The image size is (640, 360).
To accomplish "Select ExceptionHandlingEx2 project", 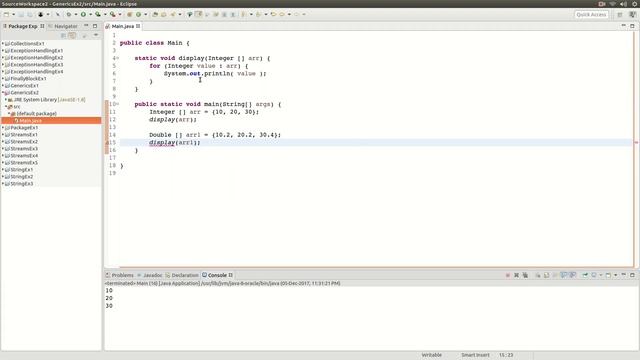I will coord(37,58).
